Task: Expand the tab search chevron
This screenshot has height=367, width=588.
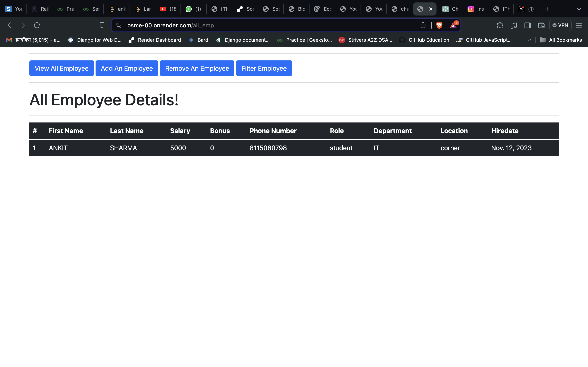Action: click(579, 9)
